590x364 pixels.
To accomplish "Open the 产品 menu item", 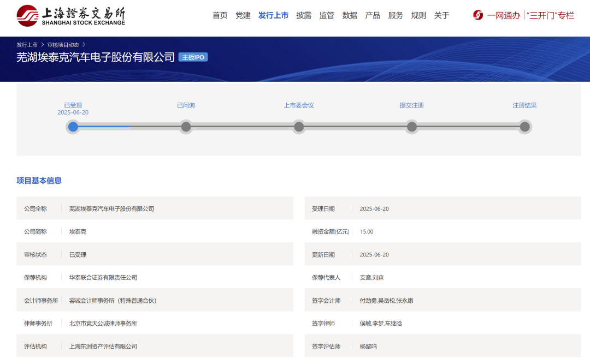I will coord(373,15).
